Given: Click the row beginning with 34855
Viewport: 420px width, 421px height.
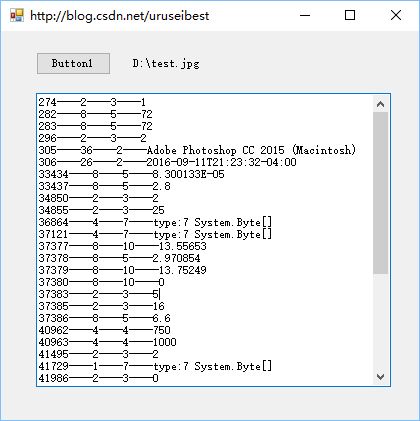Looking at the screenshot, I should point(101,210).
